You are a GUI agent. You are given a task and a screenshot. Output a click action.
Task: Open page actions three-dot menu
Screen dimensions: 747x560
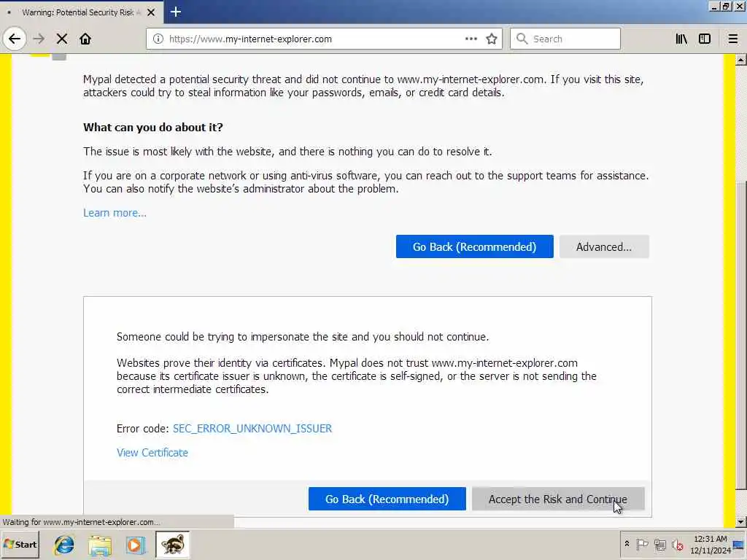click(x=471, y=39)
